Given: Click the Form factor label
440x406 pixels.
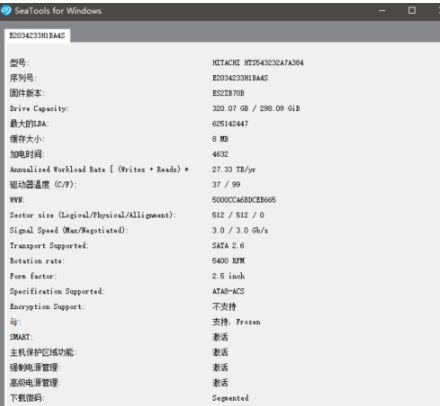Looking at the screenshot, I should (33, 276).
